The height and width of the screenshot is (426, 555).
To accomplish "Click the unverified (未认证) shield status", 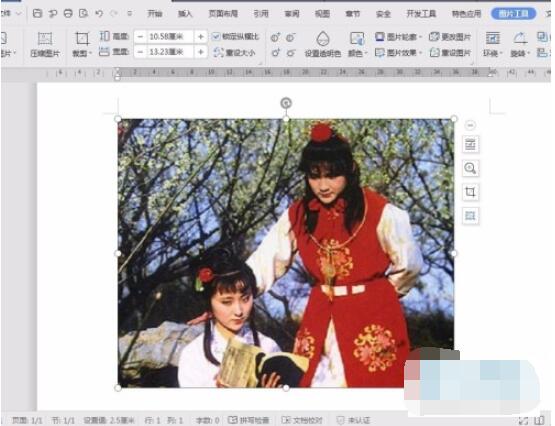I will coord(353,420).
